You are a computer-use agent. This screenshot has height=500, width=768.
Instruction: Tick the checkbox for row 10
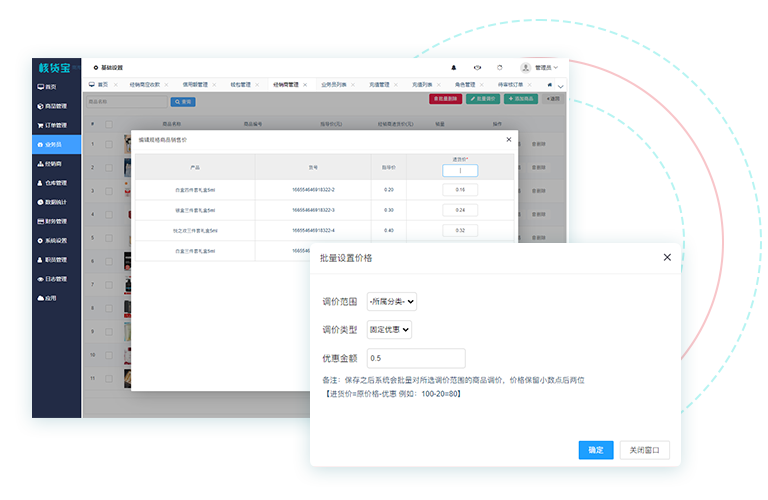coord(109,355)
